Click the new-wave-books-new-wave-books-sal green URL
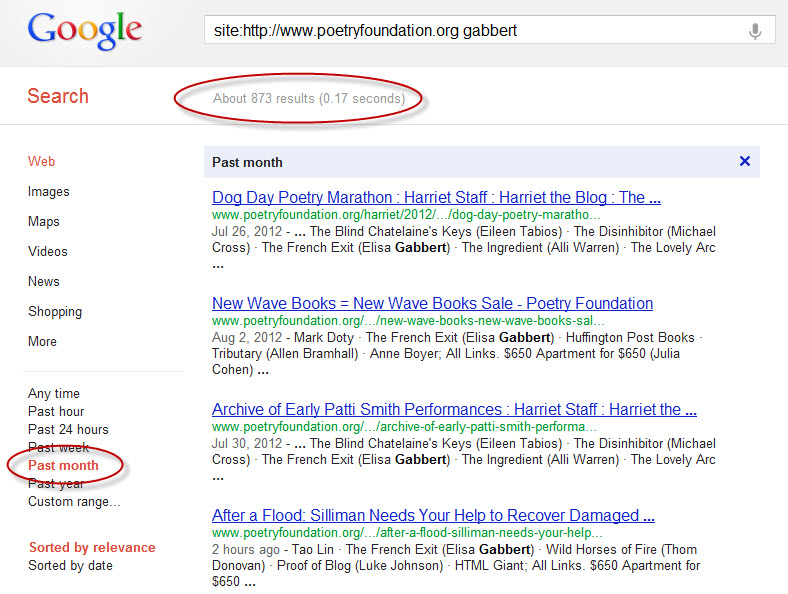This screenshot has width=788, height=594. [x=408, y=321]
